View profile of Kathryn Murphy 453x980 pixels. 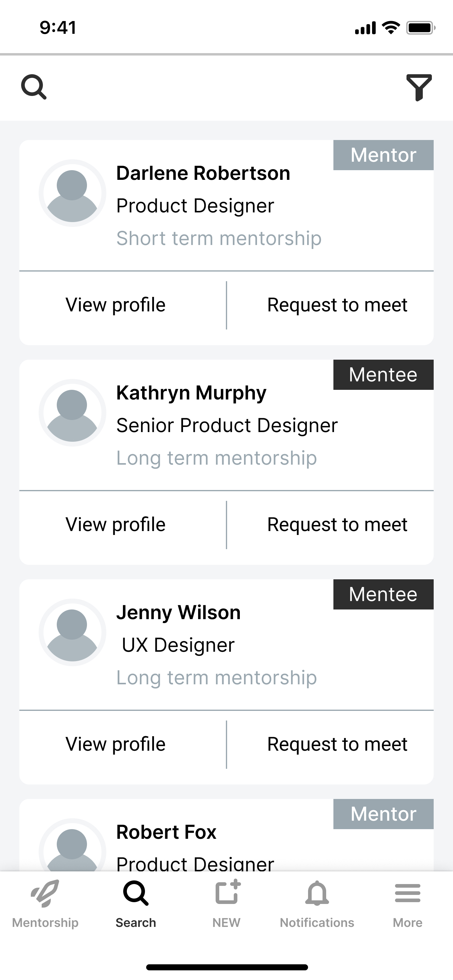point(115,525)
